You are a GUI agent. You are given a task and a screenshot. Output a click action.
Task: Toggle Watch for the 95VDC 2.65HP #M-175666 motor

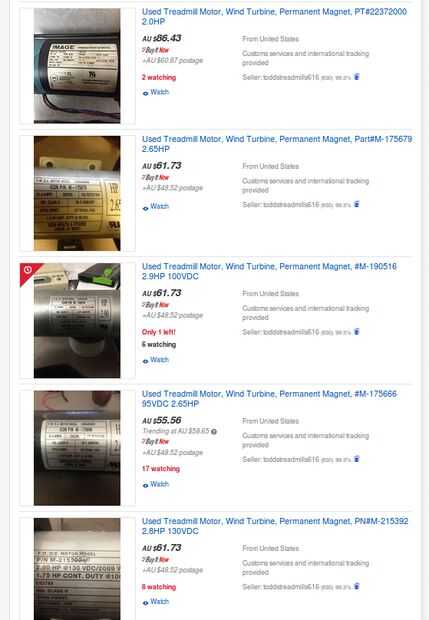tap(156, 484)
